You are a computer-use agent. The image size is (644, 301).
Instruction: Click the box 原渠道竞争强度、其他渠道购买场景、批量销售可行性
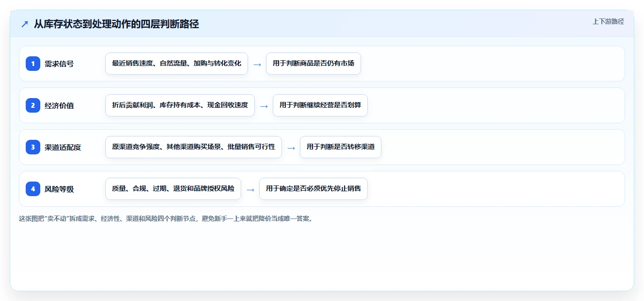click(x=194, y=147)
